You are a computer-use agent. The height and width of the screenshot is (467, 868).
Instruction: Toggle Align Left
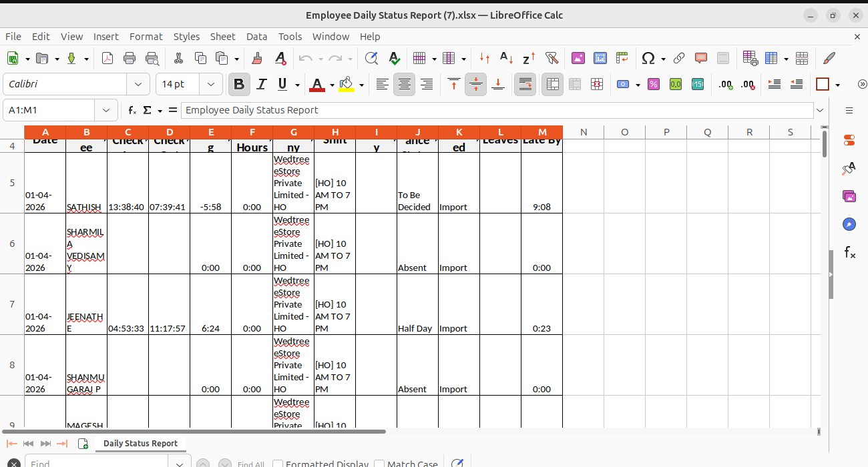[382, 84]
